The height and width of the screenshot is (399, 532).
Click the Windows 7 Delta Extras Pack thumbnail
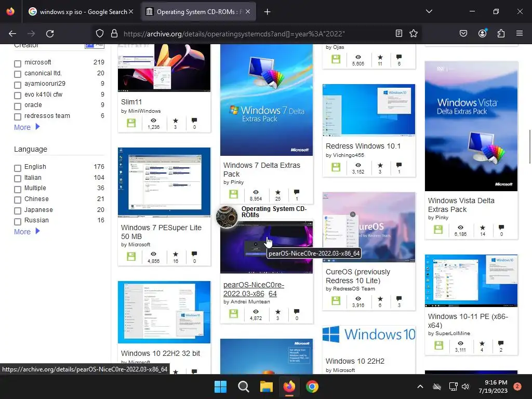click(267, 100)
